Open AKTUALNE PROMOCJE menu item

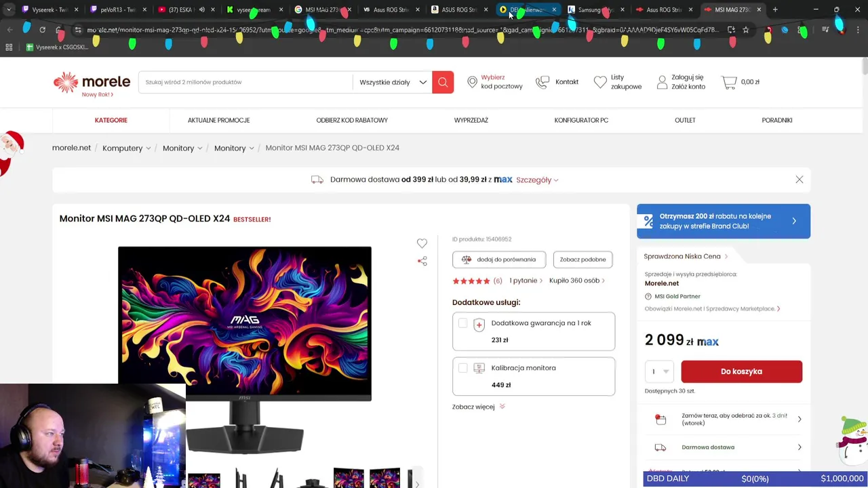click(218, 120)
